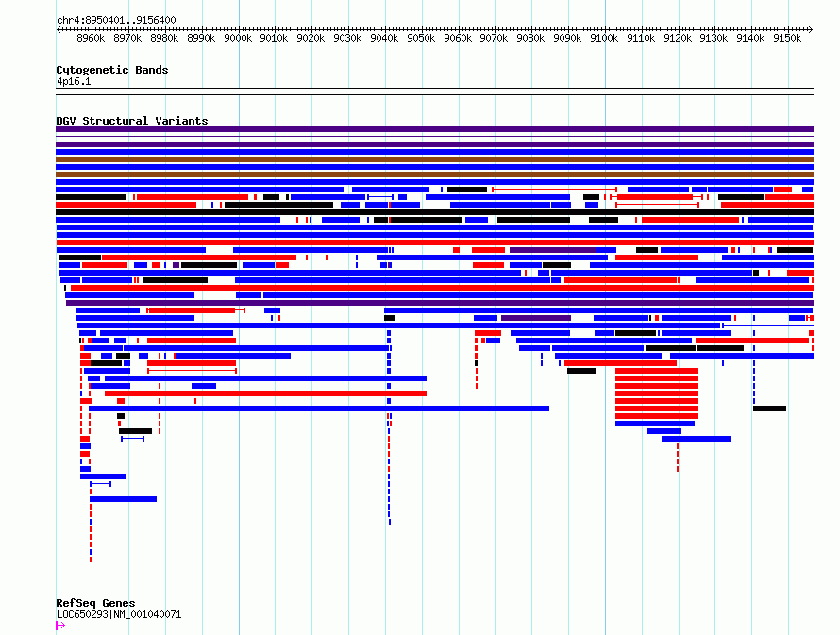840x635 pixels.
Task: Select the Cytogenetic Bands track title
Action: [x=112, y=70]
